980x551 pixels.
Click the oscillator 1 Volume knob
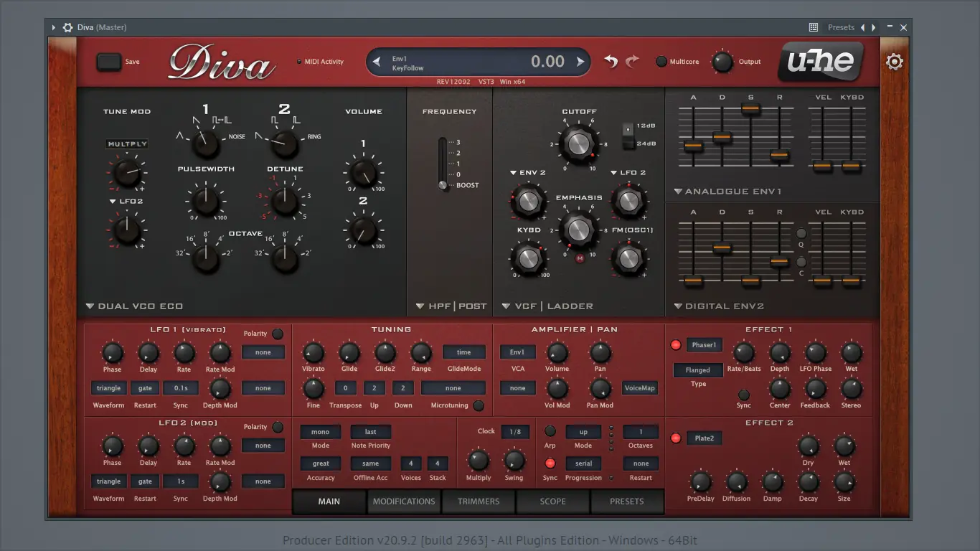click(363, 174)
